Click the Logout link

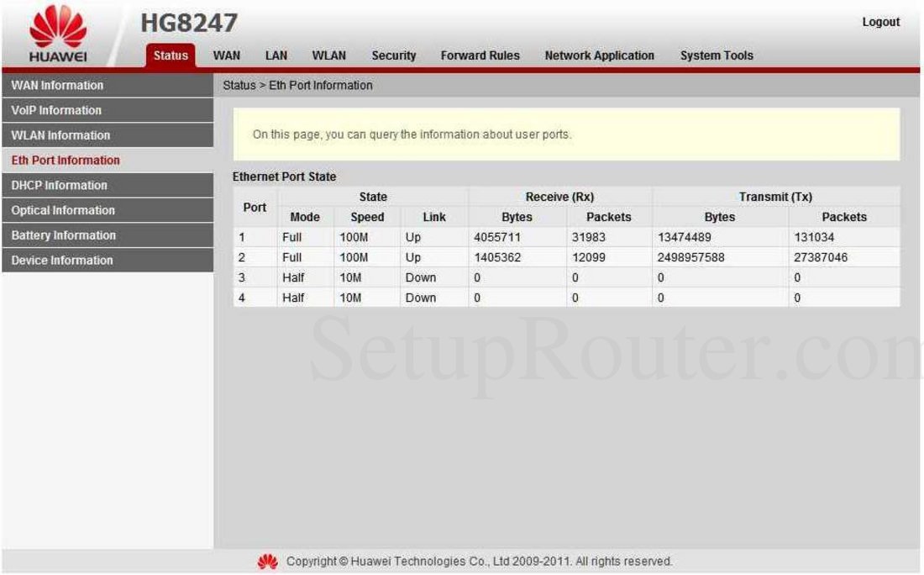tap(880, 22)
